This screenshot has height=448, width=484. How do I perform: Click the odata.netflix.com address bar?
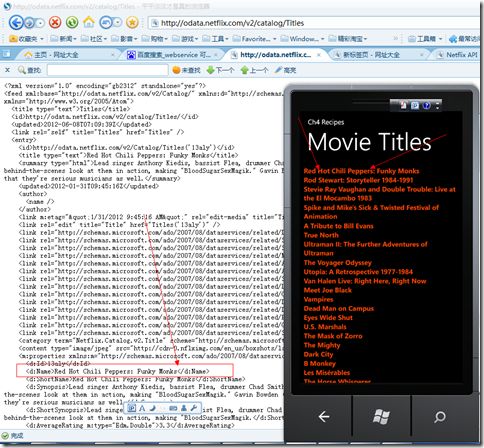[313, 23]
